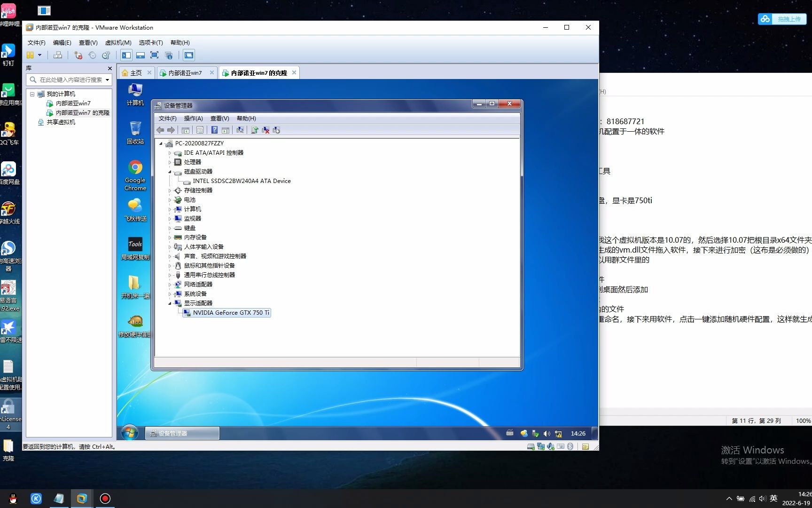Open the library search dropdown arrow
The image size is (812, 508).
(x=108, y=79)
